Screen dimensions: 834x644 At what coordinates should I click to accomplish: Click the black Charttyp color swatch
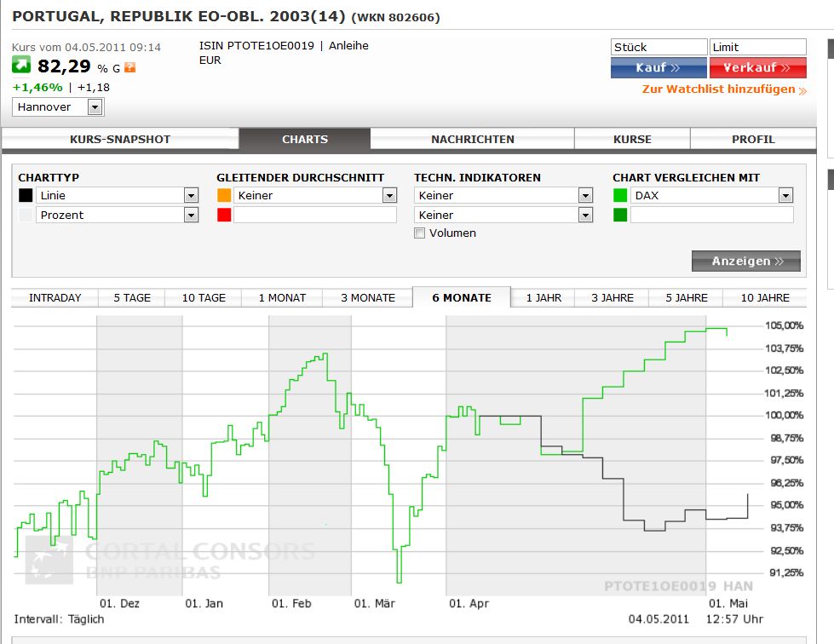click(26, 195)
